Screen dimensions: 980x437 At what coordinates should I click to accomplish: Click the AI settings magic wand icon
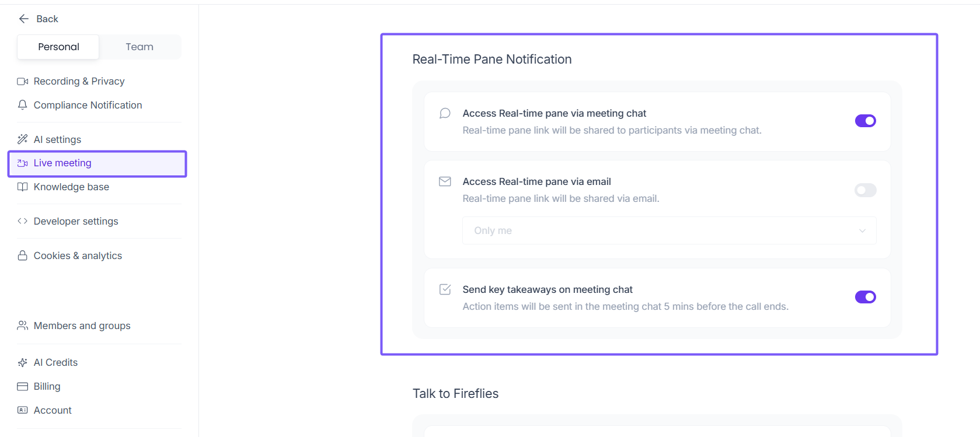[x=23, y=139]
